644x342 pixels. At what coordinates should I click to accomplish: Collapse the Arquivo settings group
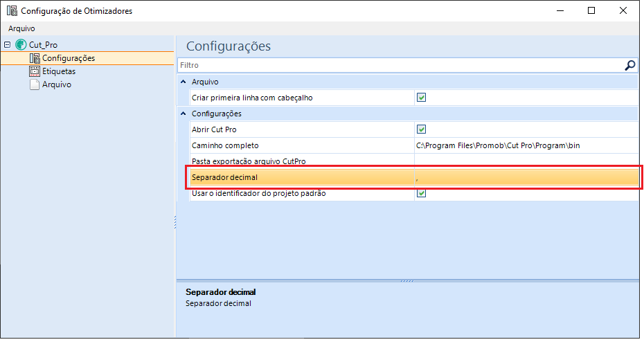[x=184, y=82]
